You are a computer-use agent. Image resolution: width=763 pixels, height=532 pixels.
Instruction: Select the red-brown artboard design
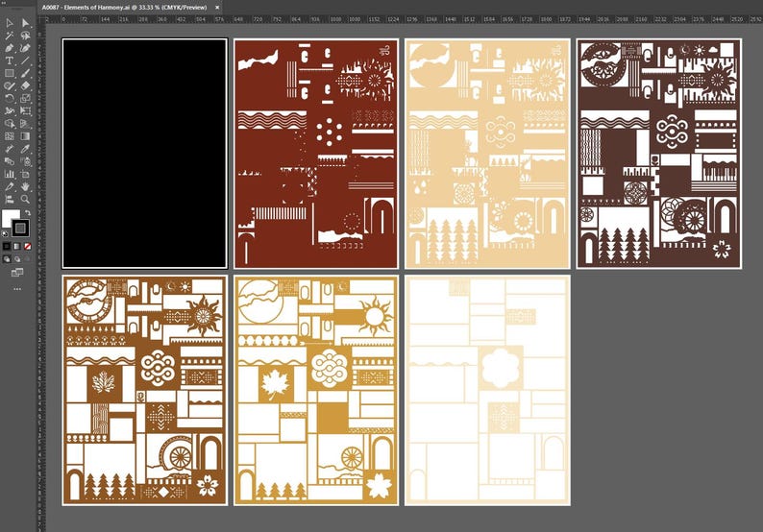pyautogui.click(x=316, y=154)
